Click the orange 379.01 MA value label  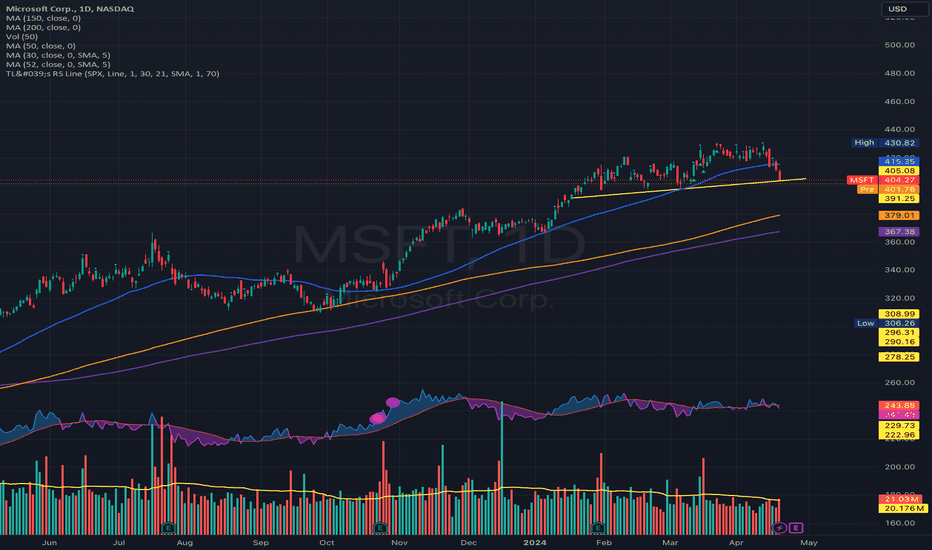pos(899,215)
